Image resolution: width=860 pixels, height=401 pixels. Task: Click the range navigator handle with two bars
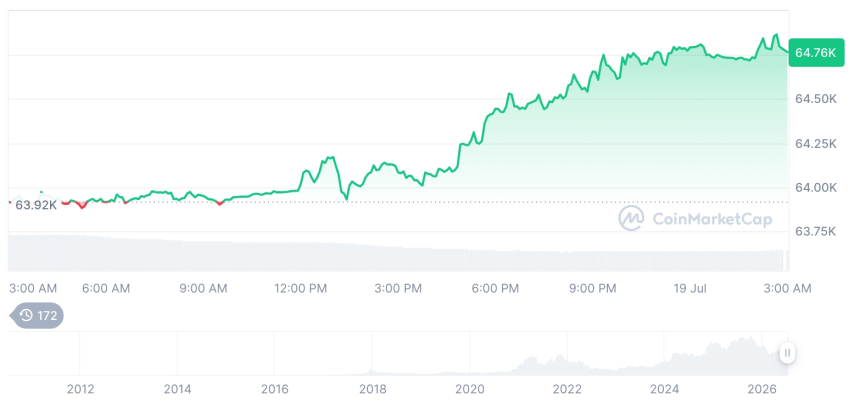click(787, 352)
